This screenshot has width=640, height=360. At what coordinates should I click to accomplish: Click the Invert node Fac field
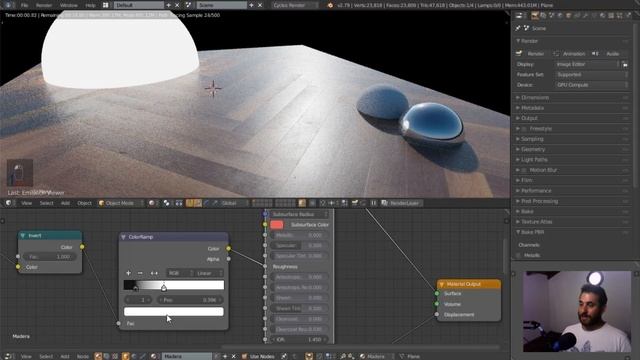point(50,257)
